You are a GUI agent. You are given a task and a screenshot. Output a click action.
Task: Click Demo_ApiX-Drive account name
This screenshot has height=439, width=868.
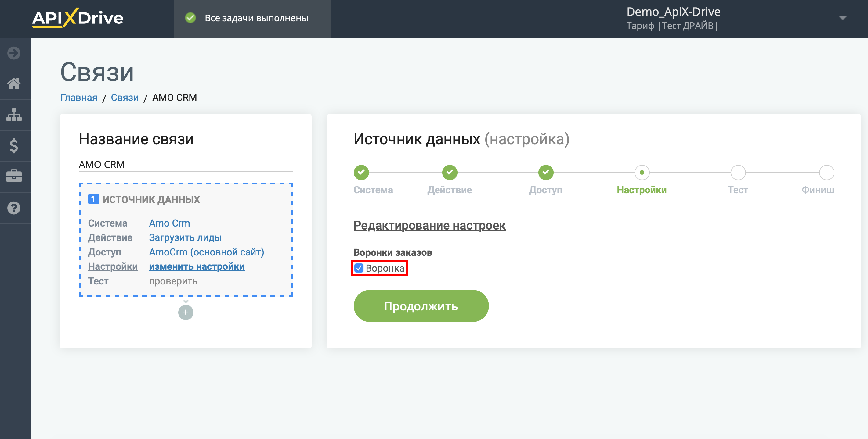673,12
